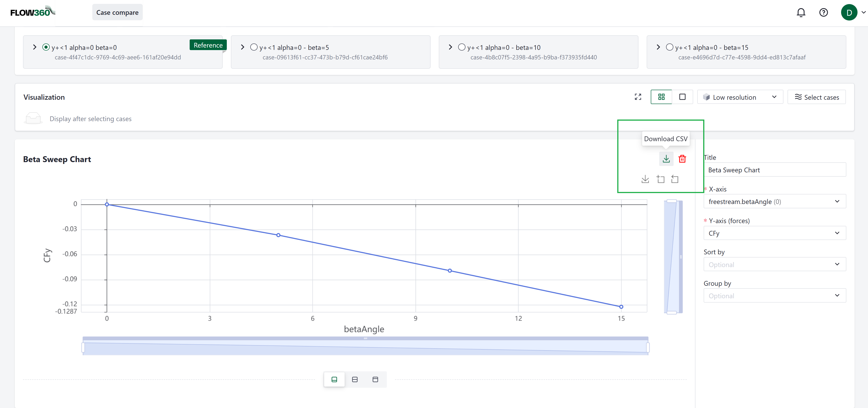Click the empty inbox placeholder icon

33,118
